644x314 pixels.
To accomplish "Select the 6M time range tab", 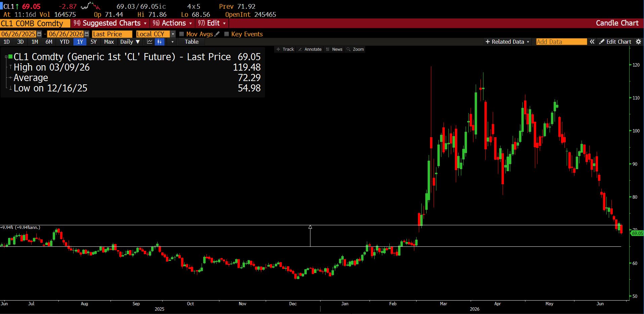I will click(49, 42).
